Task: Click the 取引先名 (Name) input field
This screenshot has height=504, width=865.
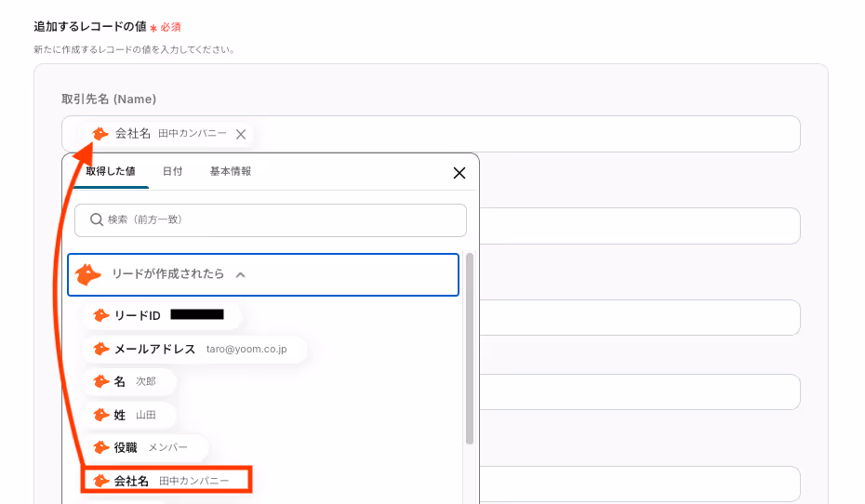Action: [431, 134]
